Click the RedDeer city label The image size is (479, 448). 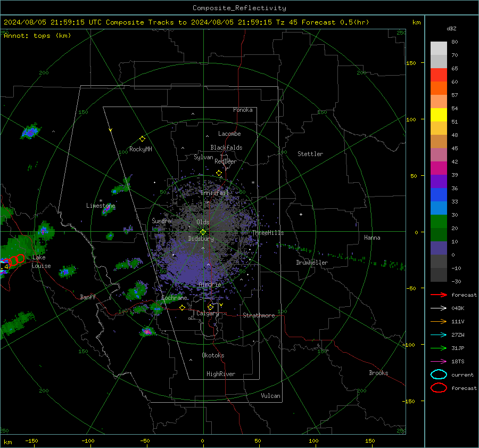(x=226, y=161)
